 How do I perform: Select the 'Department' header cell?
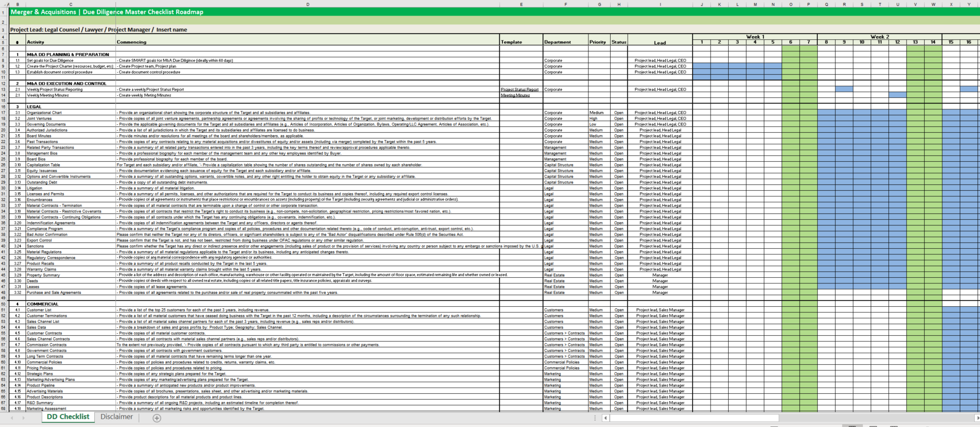point(565,42)
